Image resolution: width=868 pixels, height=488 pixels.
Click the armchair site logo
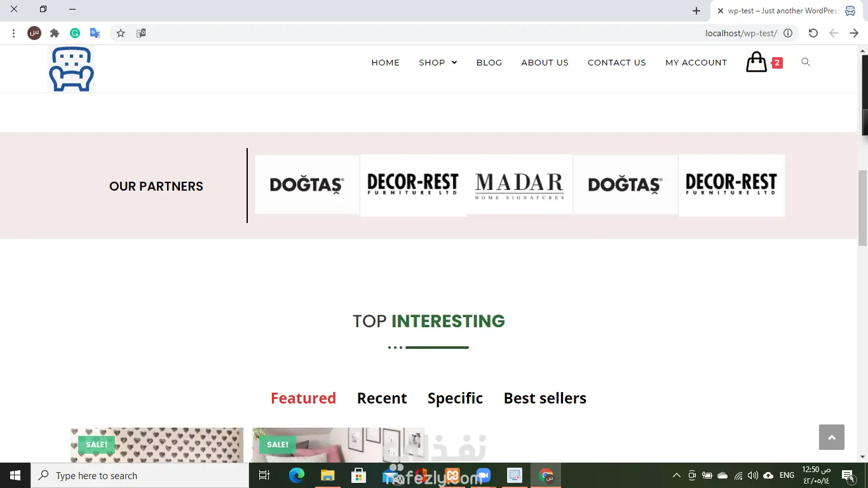[71, 69]
